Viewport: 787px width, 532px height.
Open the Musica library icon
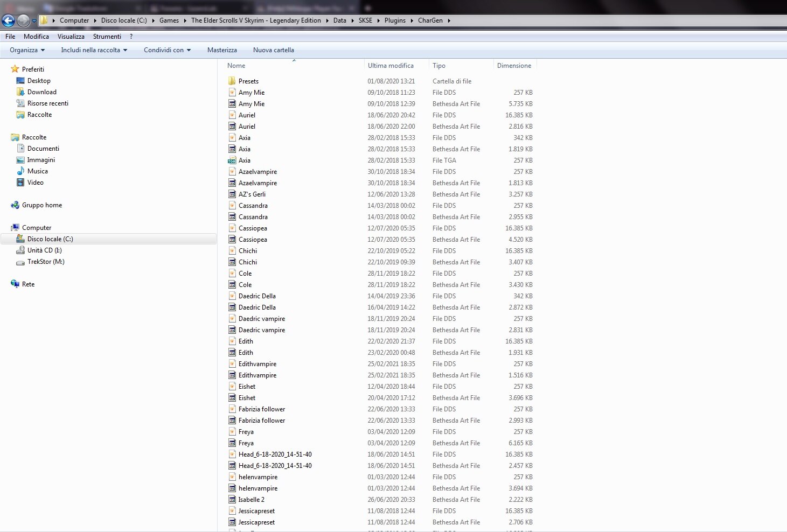pos(21,171)
